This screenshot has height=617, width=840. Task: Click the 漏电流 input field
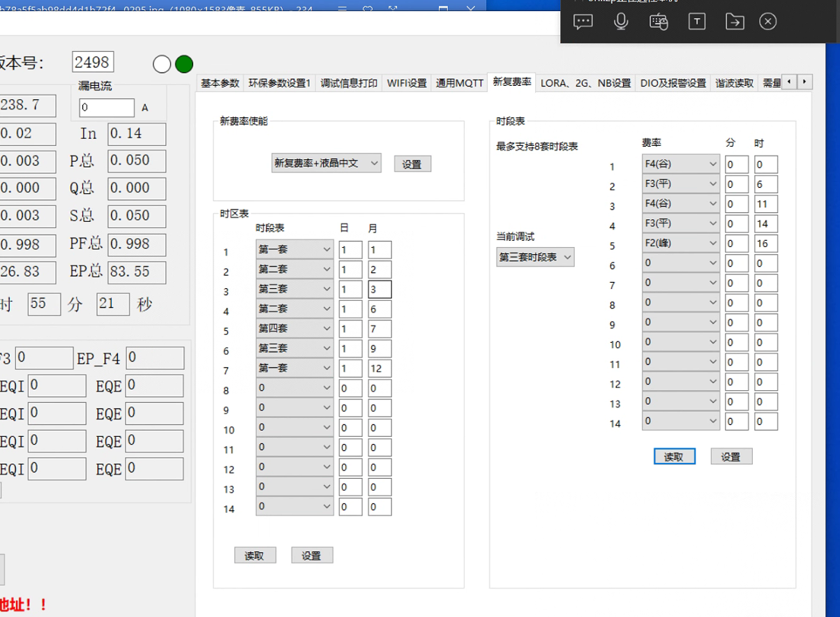tap(107, 107)
